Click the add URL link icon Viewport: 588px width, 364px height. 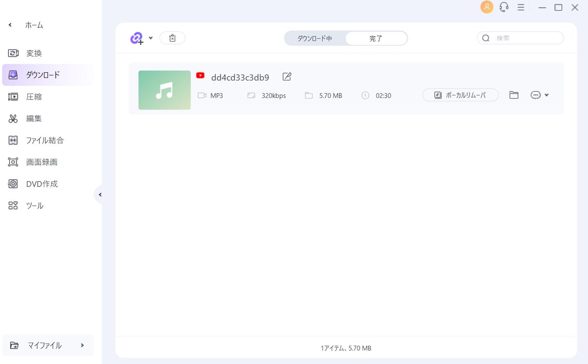coord(137,38)
